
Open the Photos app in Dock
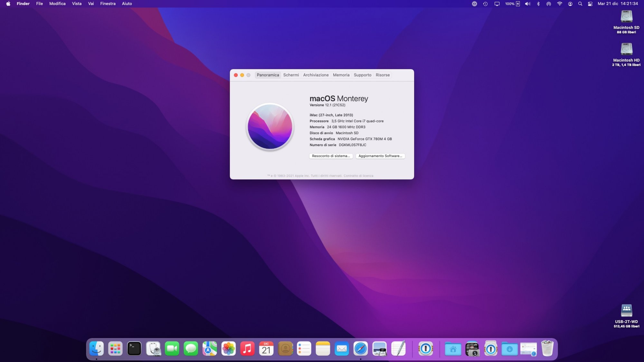coord(228,349)
